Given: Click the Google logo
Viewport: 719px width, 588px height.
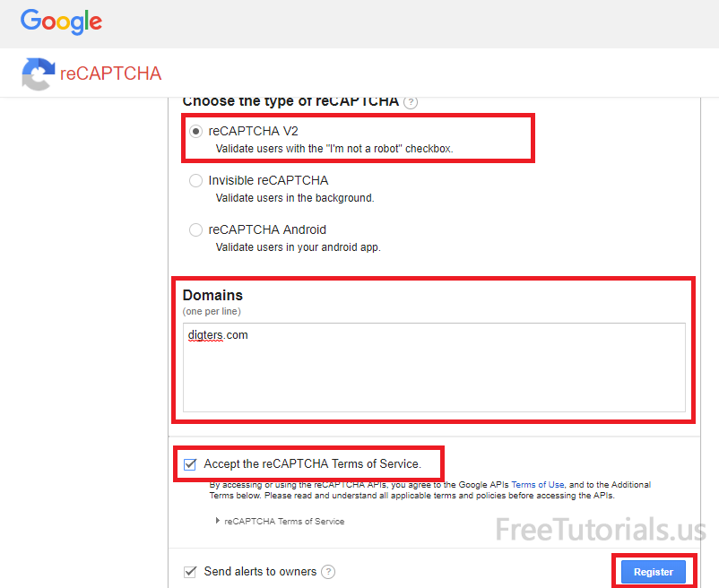Looking at the screenshot, I should pyautogui.click(x=61, y=22).
